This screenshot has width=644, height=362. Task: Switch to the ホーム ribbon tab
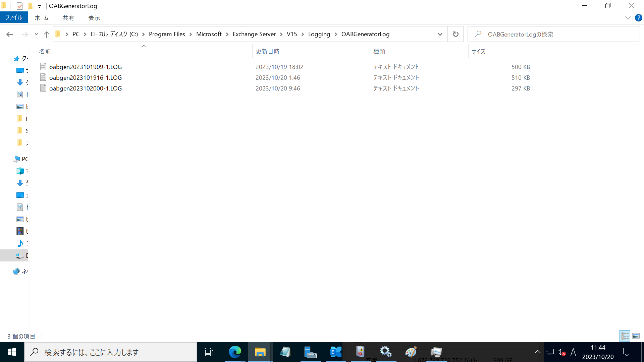(42, 18)
